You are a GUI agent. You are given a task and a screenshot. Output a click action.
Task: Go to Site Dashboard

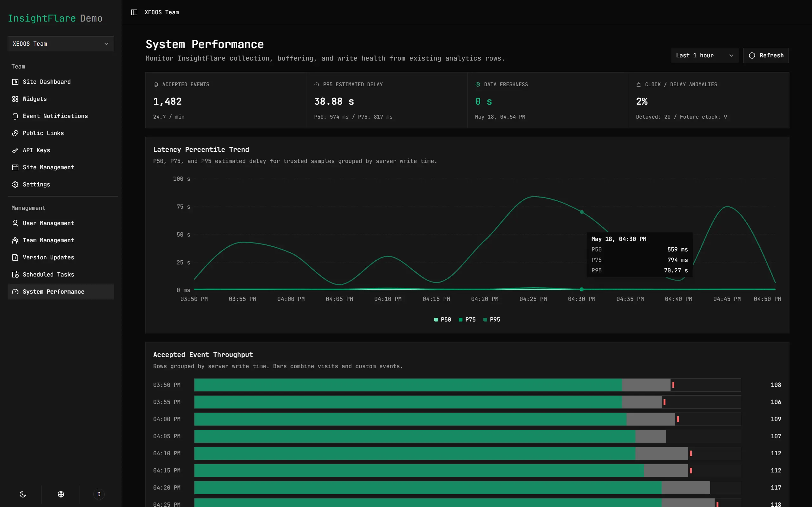(x=61, y=82)
